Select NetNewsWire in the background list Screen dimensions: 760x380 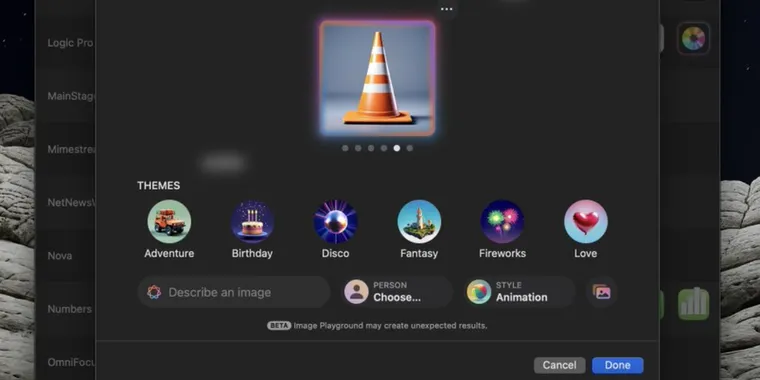71,202
